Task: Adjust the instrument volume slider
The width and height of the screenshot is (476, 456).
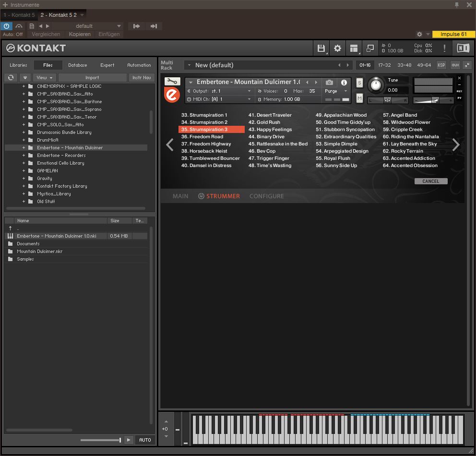Action: coord(433,100)
